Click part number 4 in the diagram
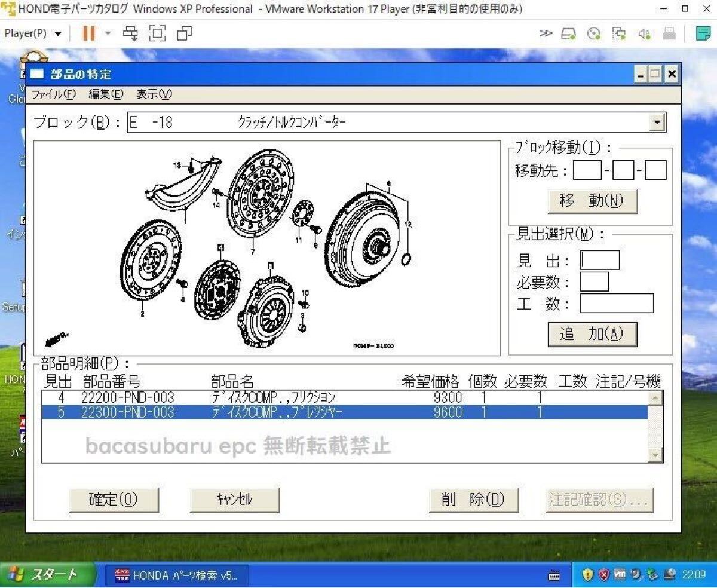The image size is (717, 588). coord(220,247)
